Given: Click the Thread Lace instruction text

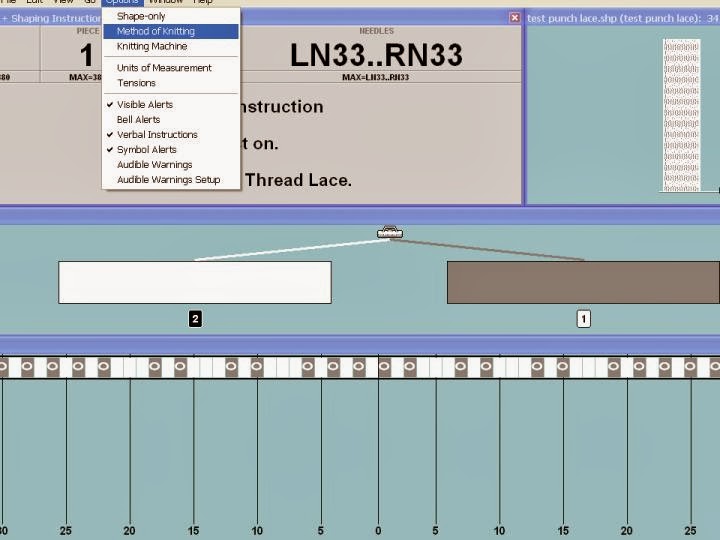Looking at the screenshot, I should (298, 180).
